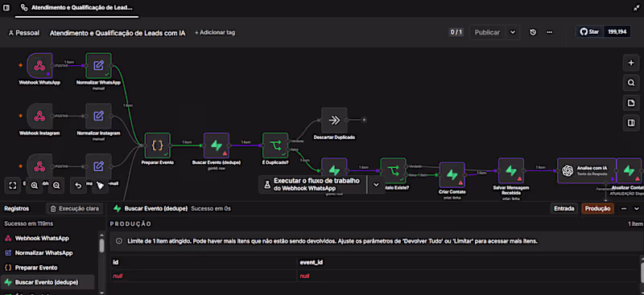Click Adicionar tag
Viewport: 644px width, 295px height.
(215, 32)
